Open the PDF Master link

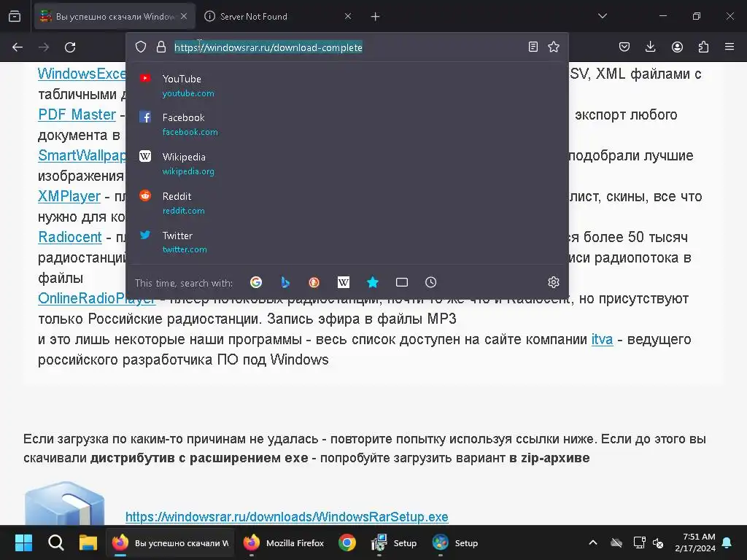(77, 114)
